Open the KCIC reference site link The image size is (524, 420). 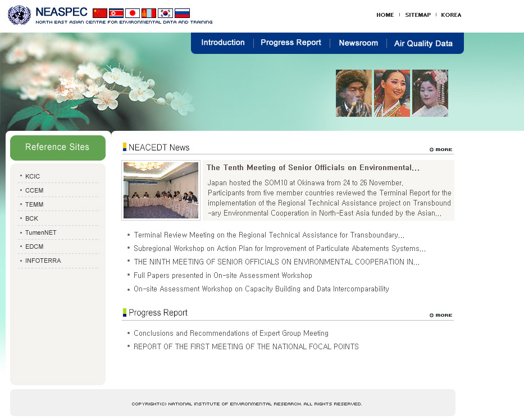tap(32, 176)
